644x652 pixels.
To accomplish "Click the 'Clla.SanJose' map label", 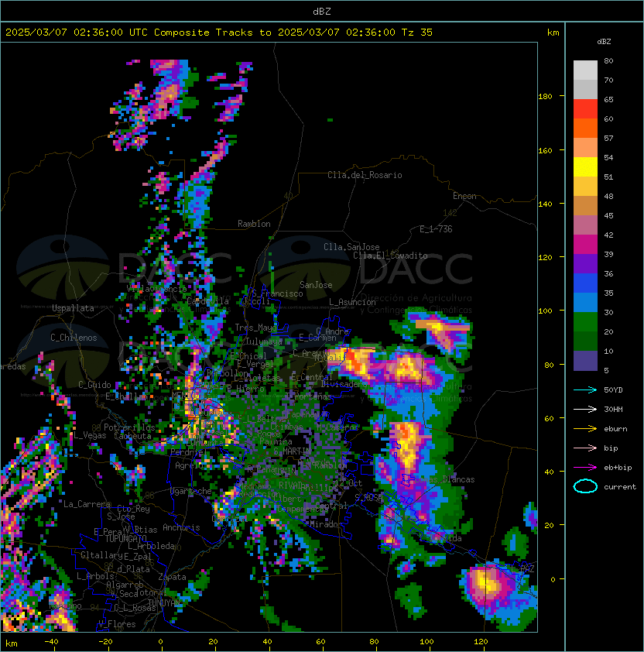I will tap(351, 247).
